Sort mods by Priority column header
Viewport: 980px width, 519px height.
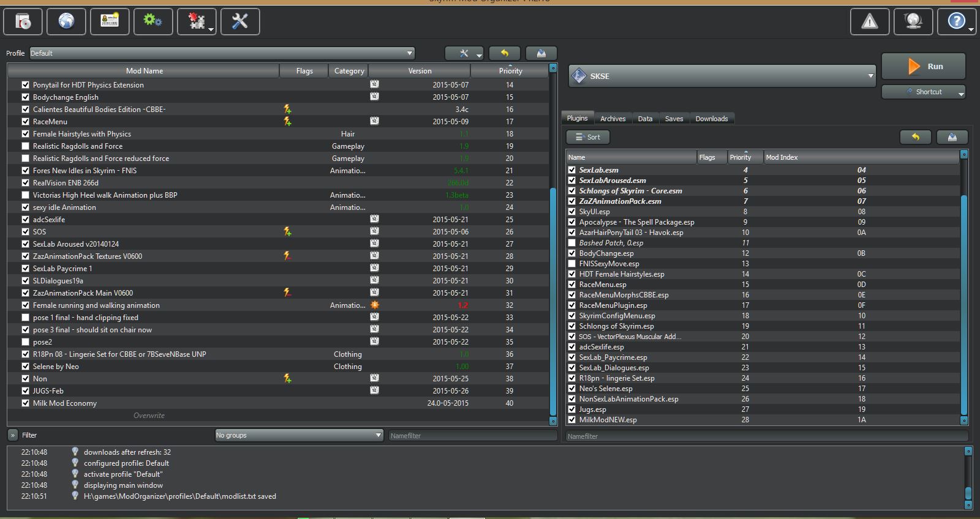point(510,71)
